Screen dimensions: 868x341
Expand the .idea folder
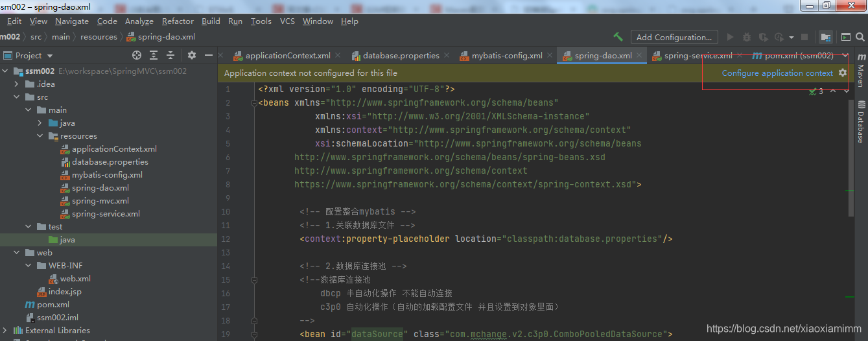pyautogui.click(x=18, y=84)
